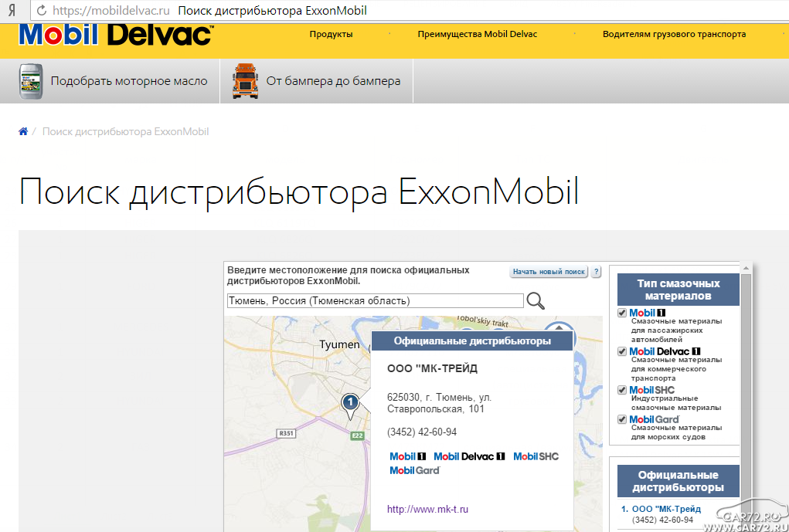Click the Yandex browser logo icon

pos(12,10)
